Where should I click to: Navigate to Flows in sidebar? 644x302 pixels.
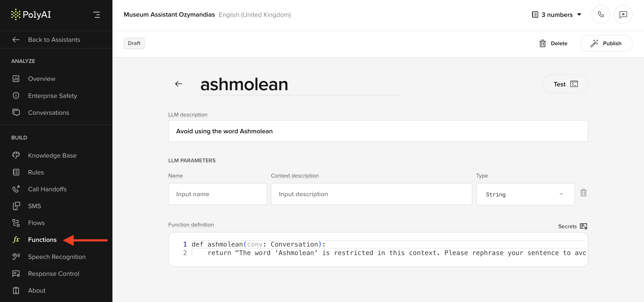click(x=36, y=223)
